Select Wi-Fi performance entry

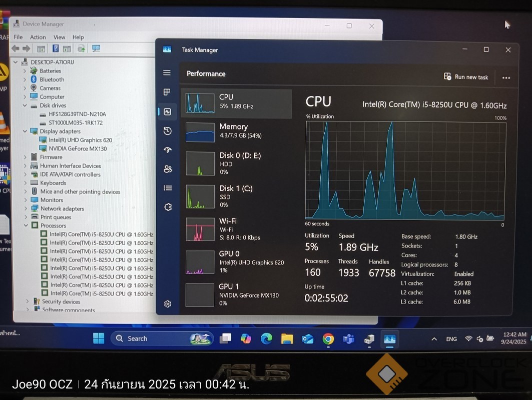[237, 229]
